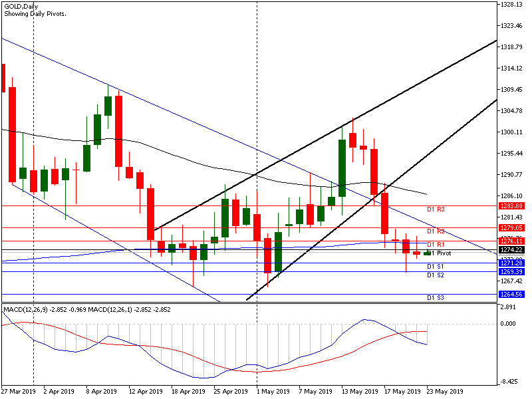The width and height of the screenshot is (532, 399).
Task: Click the D1 R1 resistance label
Action: (436, 245)
